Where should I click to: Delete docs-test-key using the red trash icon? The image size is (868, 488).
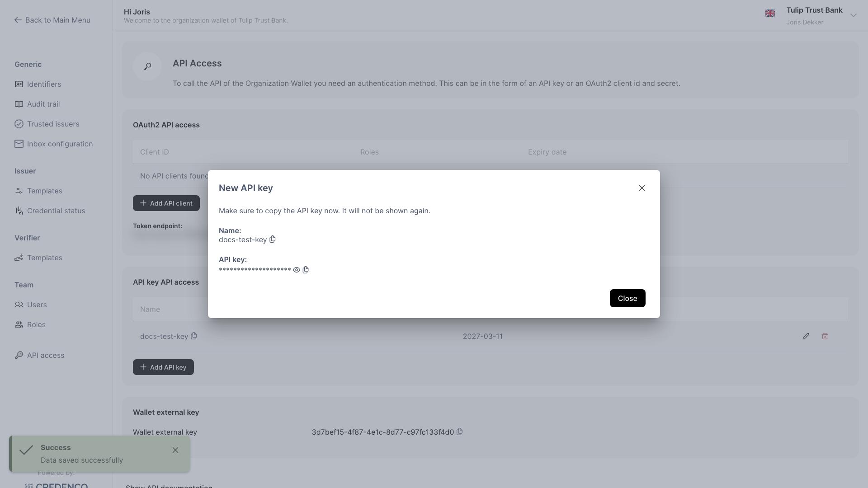825,336
